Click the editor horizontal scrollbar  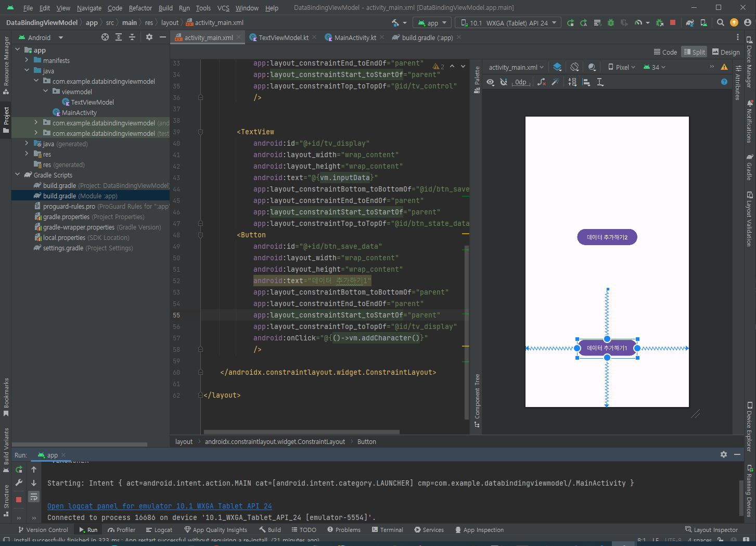coord(301,432)
